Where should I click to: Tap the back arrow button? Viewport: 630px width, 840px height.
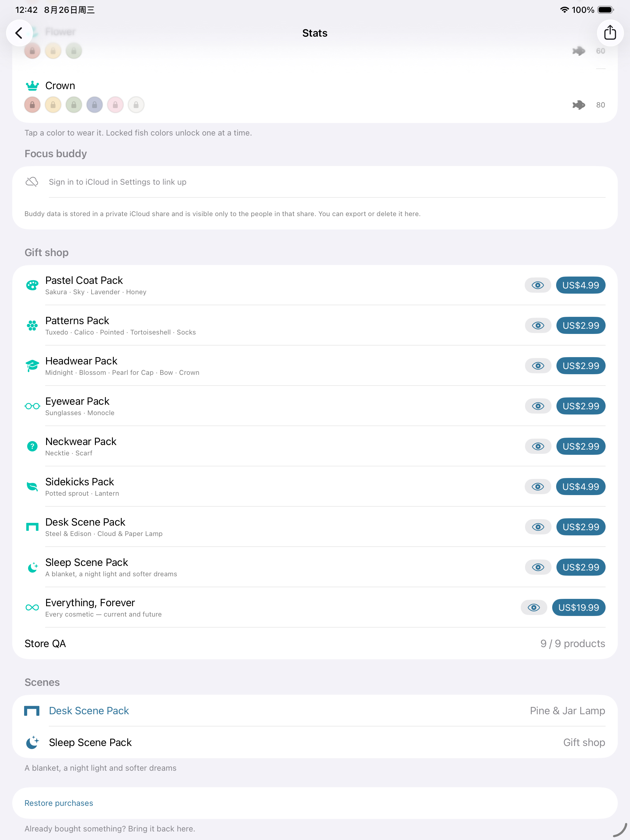point(19,33)
